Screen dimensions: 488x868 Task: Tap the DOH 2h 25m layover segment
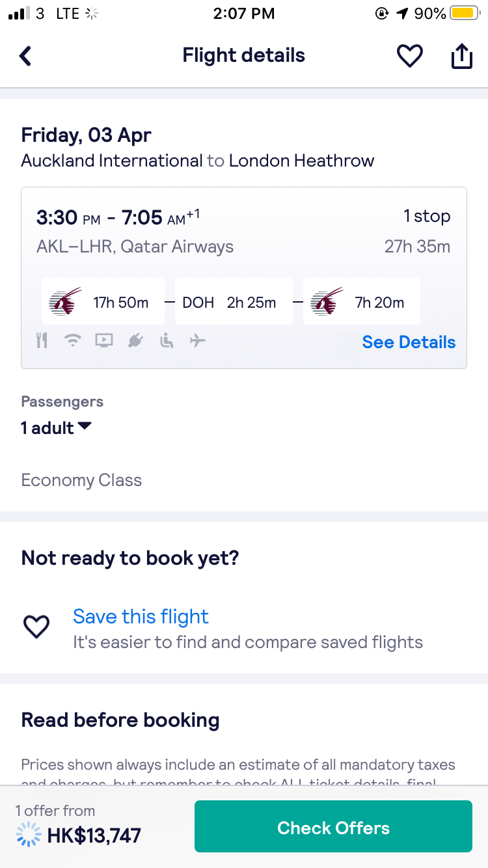coord(234,302)
